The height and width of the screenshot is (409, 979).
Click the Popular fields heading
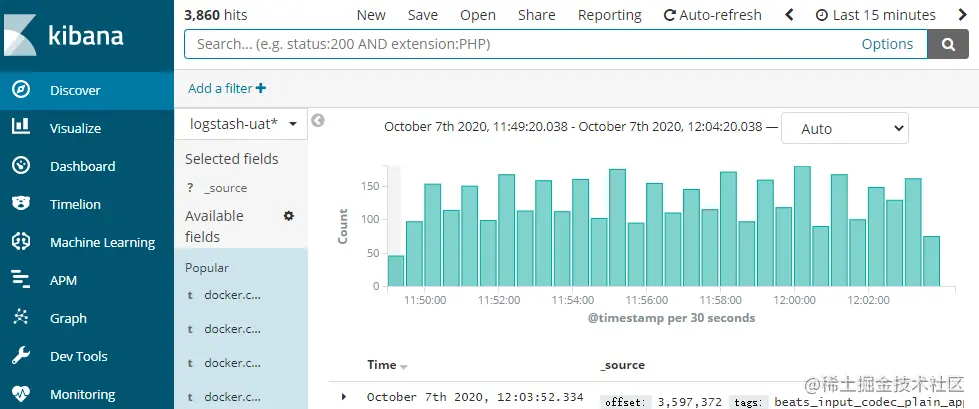coord(207,268)
